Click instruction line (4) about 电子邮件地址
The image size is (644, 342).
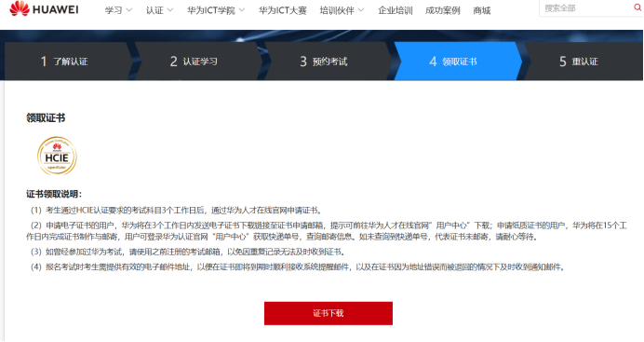click(299, 267)
